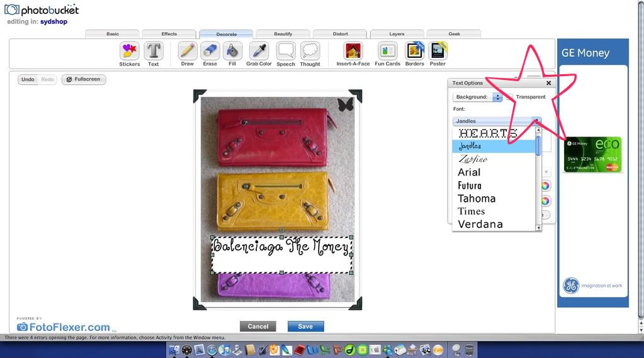Choose the Verdana font

point(494,224)
